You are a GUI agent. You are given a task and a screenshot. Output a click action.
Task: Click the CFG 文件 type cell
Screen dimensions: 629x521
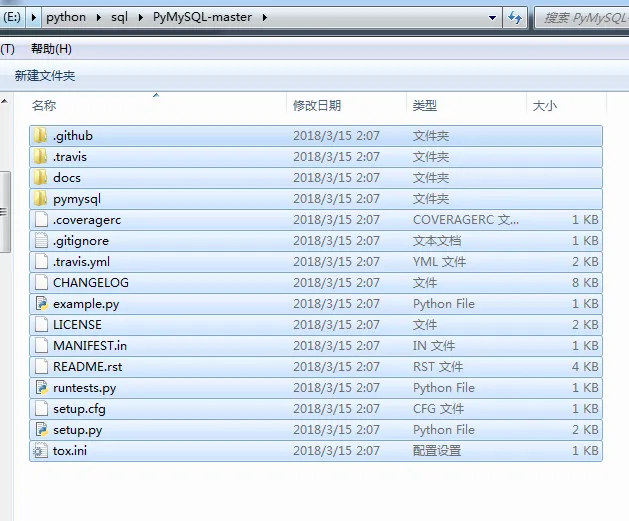coord(438,409)
